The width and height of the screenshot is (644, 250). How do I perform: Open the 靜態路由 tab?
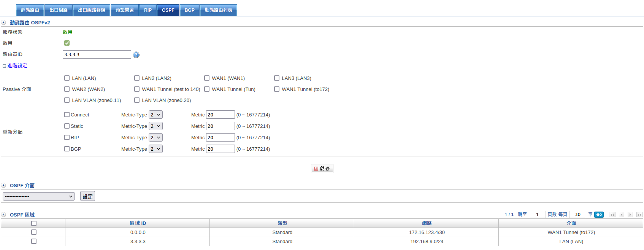pos(30,10)
